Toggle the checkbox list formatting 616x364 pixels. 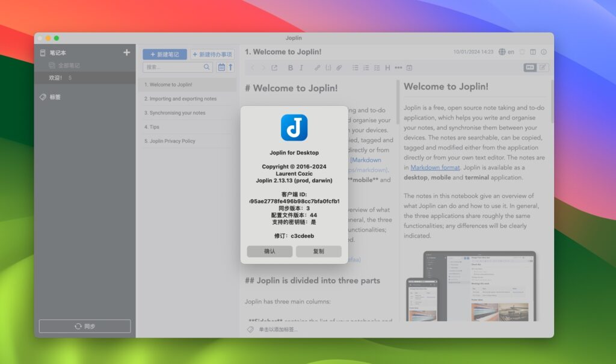point(377,67)
